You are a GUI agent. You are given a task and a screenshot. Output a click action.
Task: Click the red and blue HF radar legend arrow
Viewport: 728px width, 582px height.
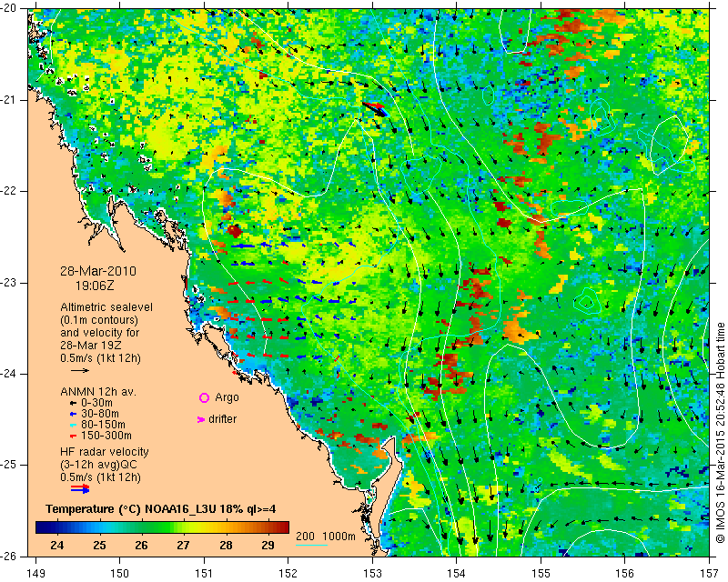click(80, 488)
